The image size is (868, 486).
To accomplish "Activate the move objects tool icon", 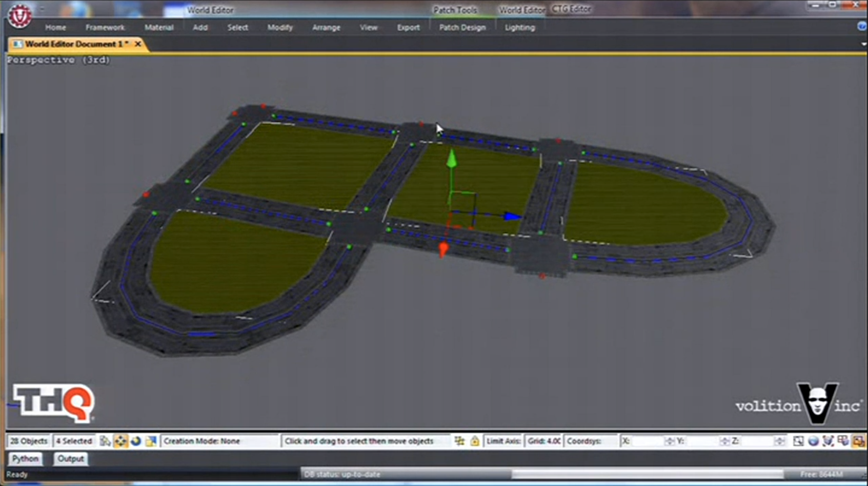I will (x=120, y=441).
